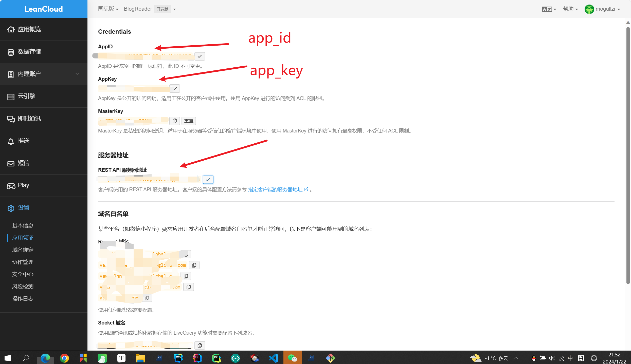
Task: Show hidden system tray icons
Action: coord(516,358)
